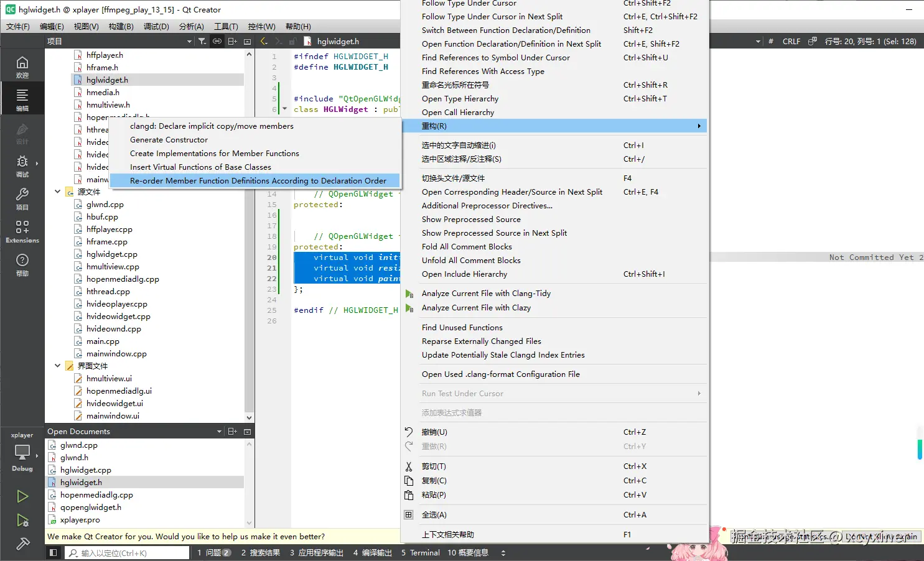
Task: Open the Analyze (分析) menu
Action: pyautogui.click(x=191, y=26)
